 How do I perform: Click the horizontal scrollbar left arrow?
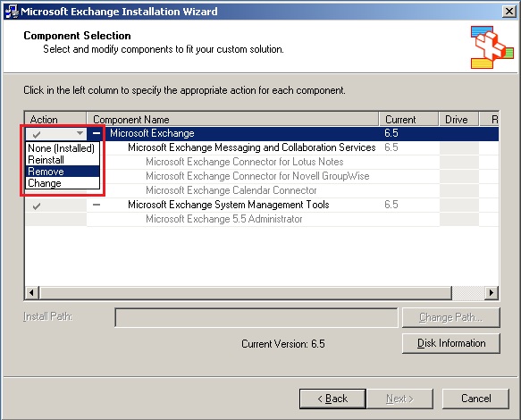pyautogui.click(x=32, y=293)
